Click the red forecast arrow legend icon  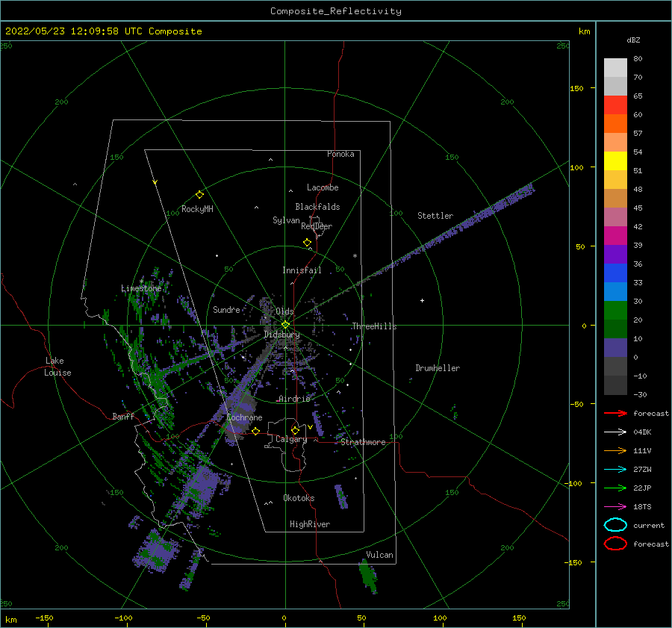click(x=615, y=413)
